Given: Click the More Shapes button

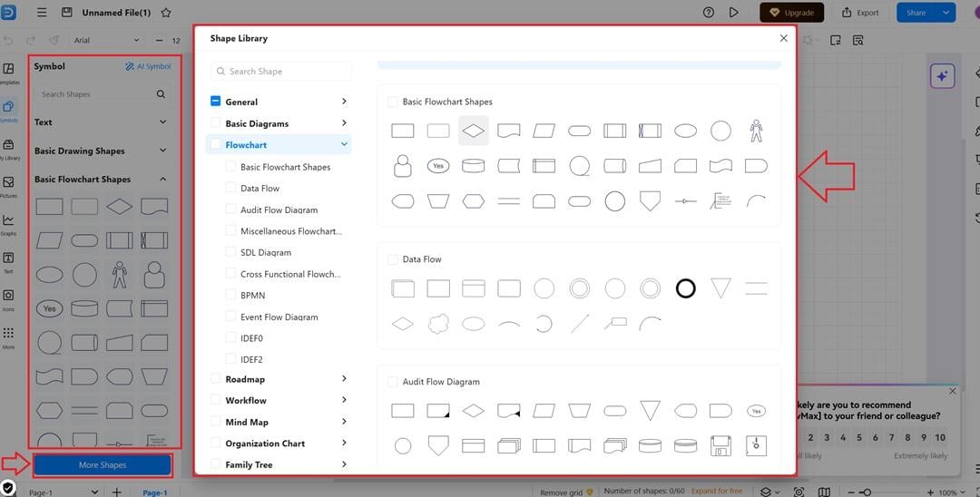Looking at the screenshot, I should pyautogui.click(x=103, y=465).
